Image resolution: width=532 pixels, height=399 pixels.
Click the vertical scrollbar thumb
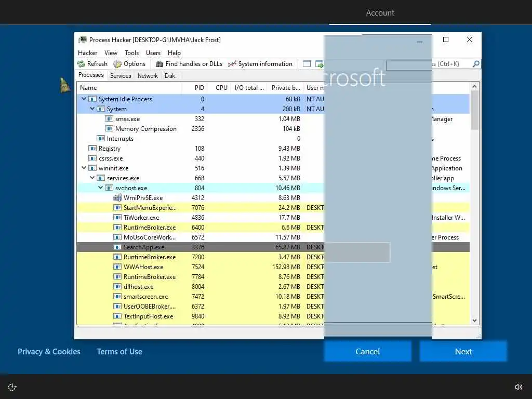pos(474,110)
